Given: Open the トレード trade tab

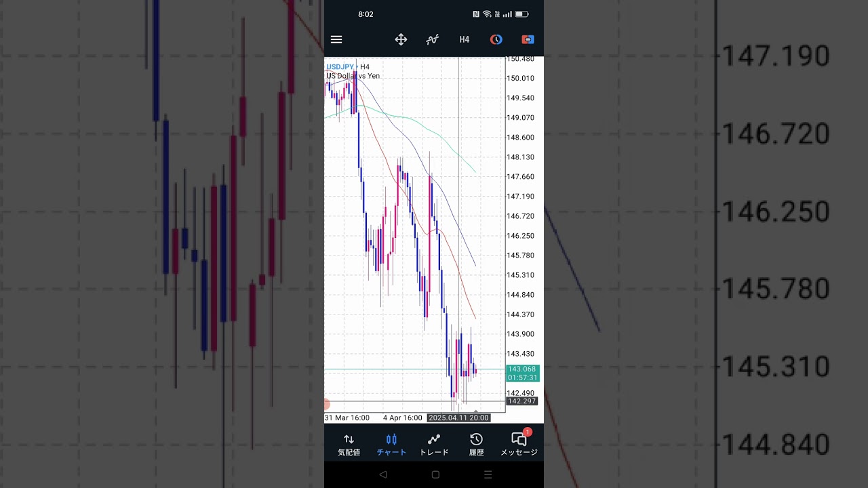Looking at the screenshot, I should point(434,444).
